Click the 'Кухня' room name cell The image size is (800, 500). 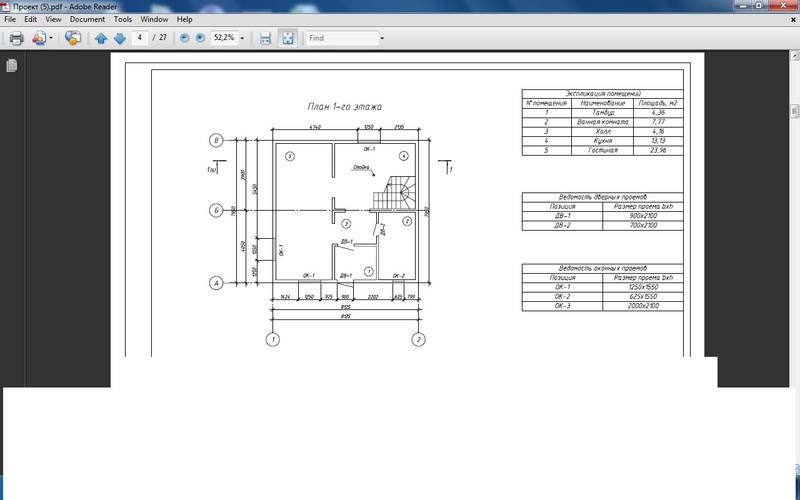[603, 141]
